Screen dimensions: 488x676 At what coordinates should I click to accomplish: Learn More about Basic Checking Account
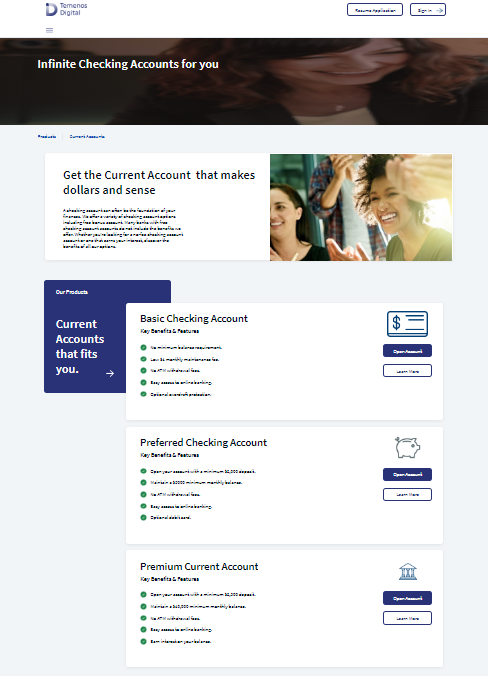click(x=407, y=371)
